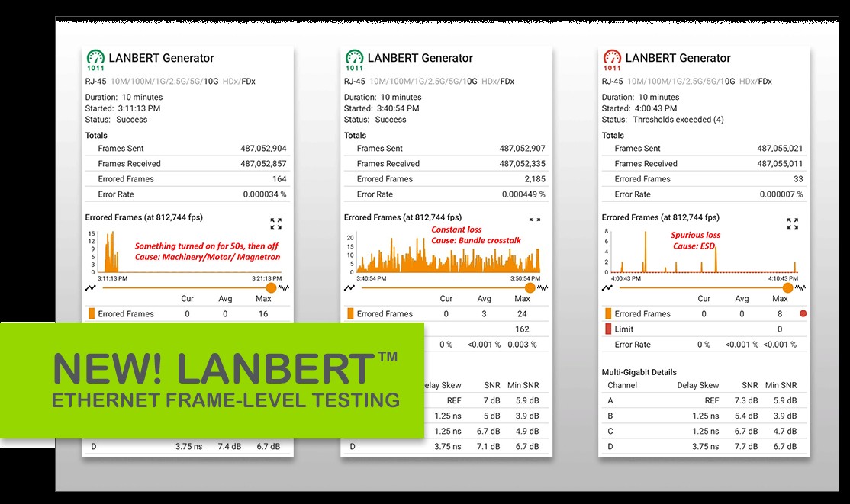Click the orange slider knob in right panel
Image resolution: width=850 pixels, height=504 pixels.
click(x=787, y=288)
